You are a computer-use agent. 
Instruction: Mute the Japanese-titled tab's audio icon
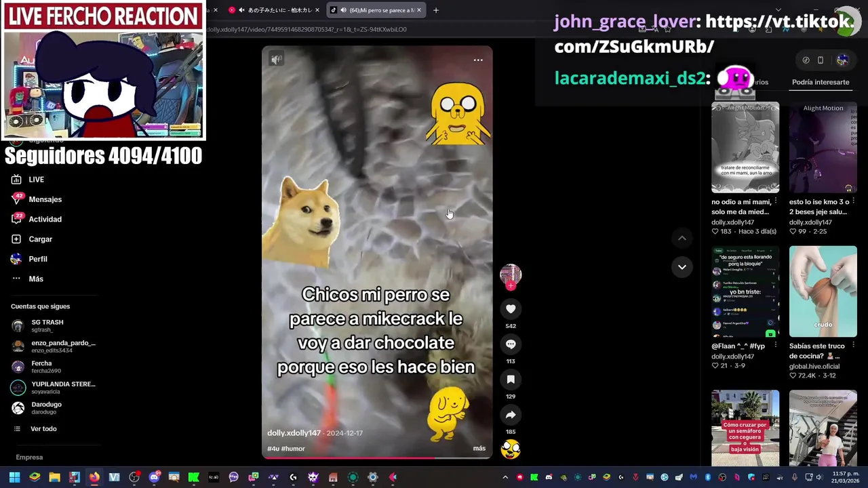(241, 10)
